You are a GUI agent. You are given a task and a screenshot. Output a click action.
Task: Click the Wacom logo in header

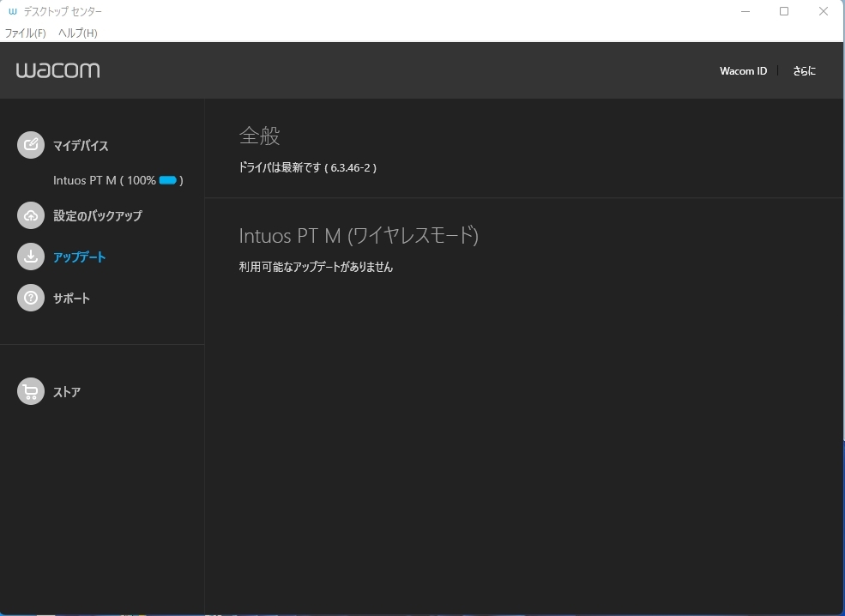57,70
